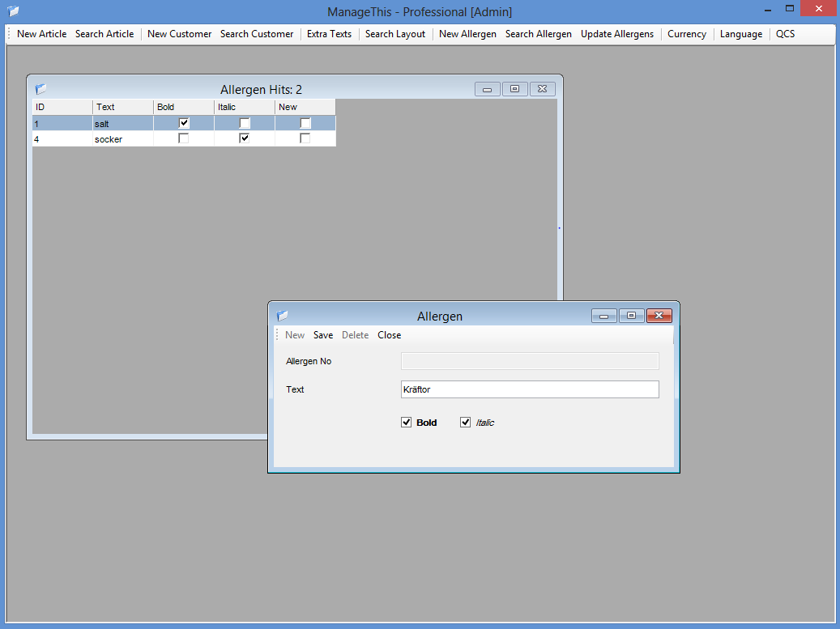Viewport: 840px width, 629px height.
Task: Click the Allergen dialog window icon
Action: (x=282, y=316)
